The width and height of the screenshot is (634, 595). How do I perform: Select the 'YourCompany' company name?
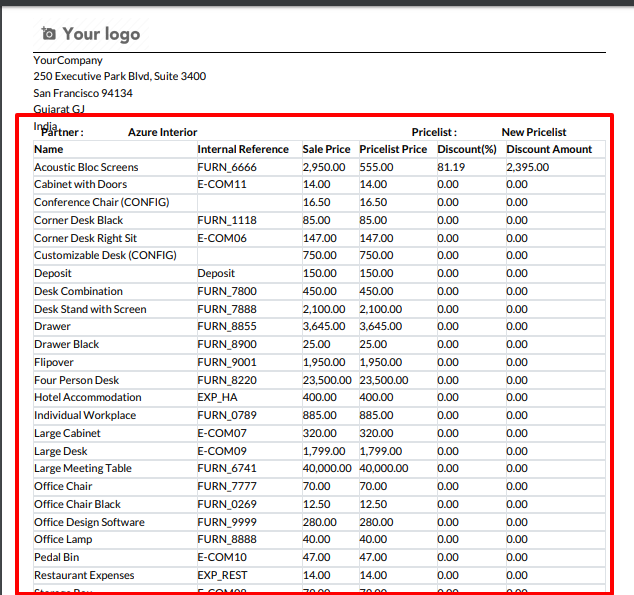pyautogui.click(x=68, y=60)
